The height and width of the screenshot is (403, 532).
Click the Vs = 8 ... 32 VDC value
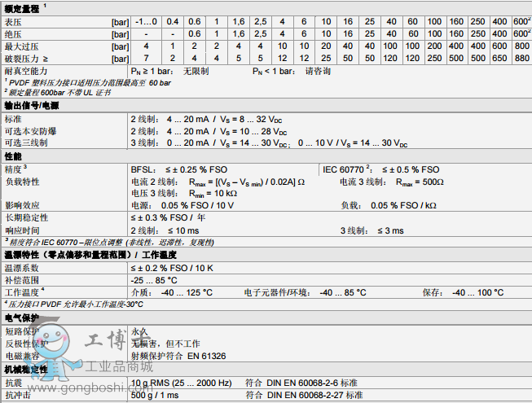pos(251,120)
